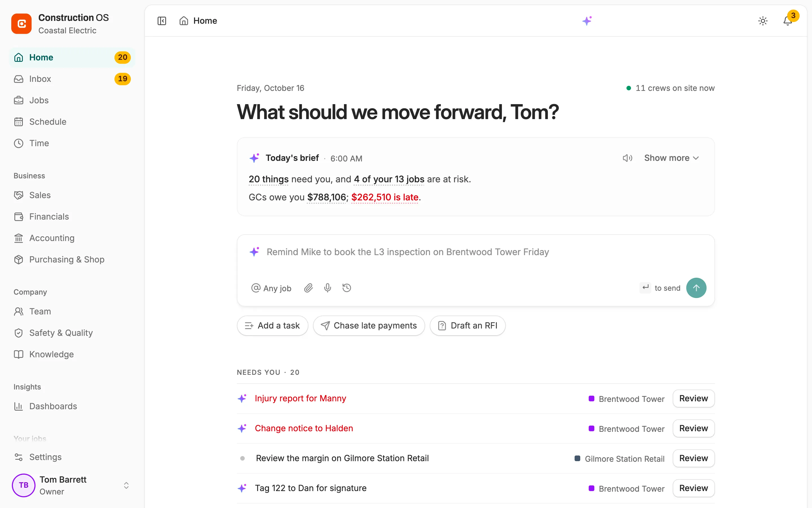Click 4 of your 13 jobs link
Screen dimensions: 812x508
[389, 179]
